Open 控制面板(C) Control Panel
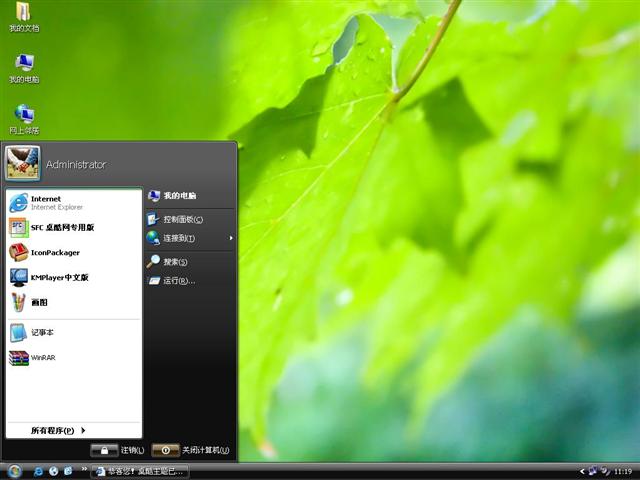The height and width of the screenshot is (480, 640). click(x=190, y=220)
